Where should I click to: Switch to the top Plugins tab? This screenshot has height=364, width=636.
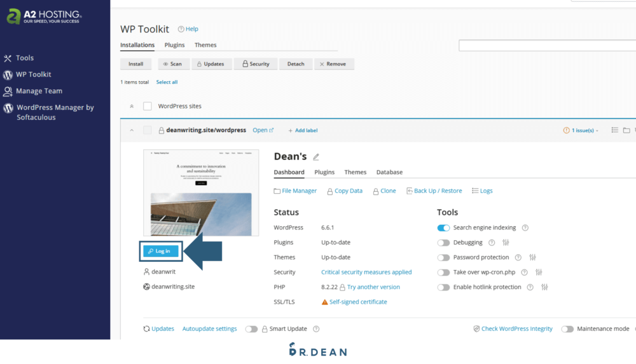tap(174, 45)
